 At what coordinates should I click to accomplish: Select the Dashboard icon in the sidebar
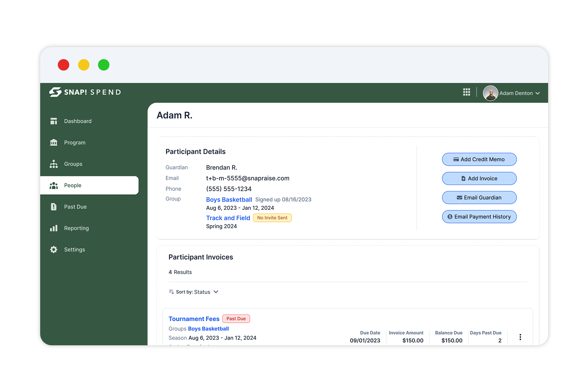click(x=54, y=121)
